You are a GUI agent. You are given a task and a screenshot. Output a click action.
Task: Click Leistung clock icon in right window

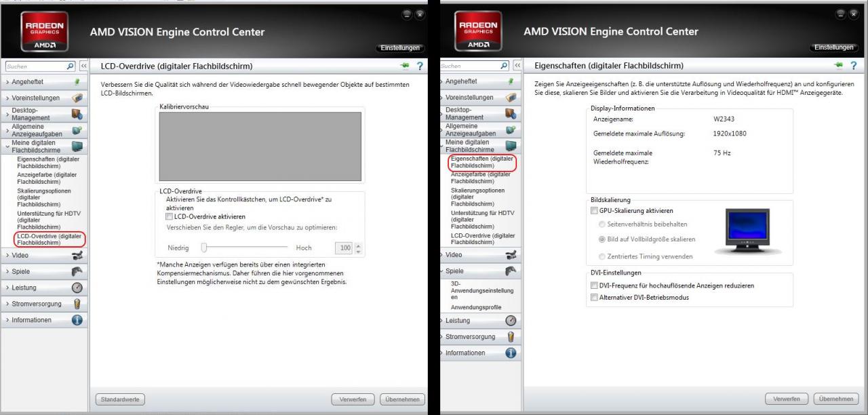coord(511,320)
